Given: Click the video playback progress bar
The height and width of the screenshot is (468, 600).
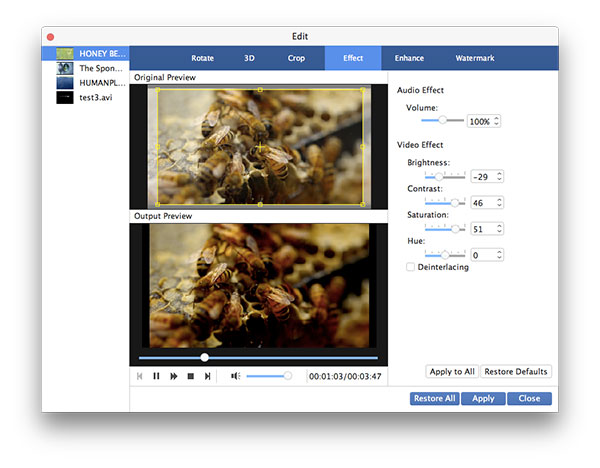Looking at the screenshot, I should click(290, 357).
